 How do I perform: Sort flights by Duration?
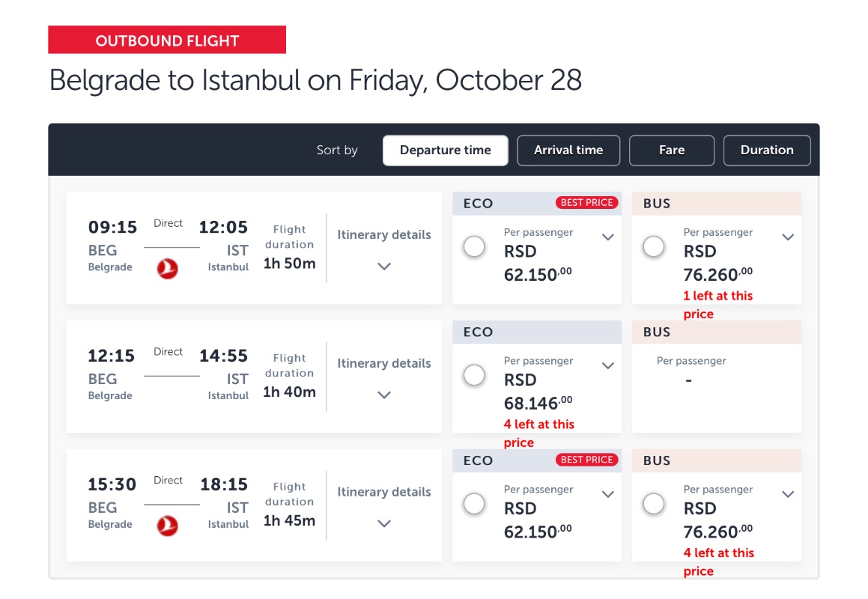pyautogui.click(x=767, y=150)
